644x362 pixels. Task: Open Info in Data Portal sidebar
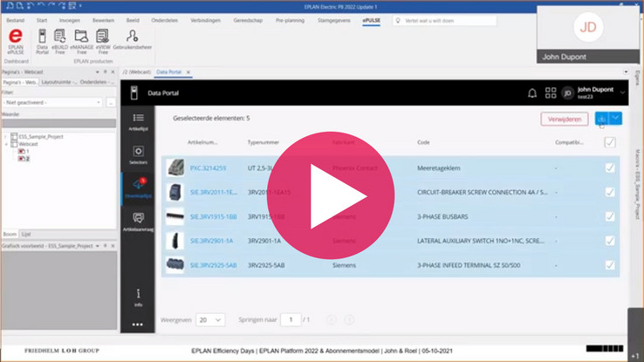(138, 297)
